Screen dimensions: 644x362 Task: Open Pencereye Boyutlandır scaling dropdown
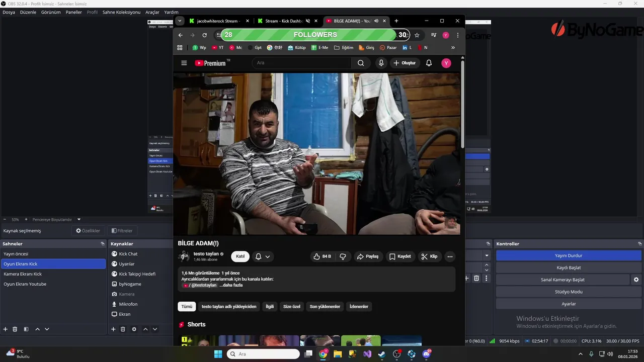pyautogui.click(x=79, y=219)
